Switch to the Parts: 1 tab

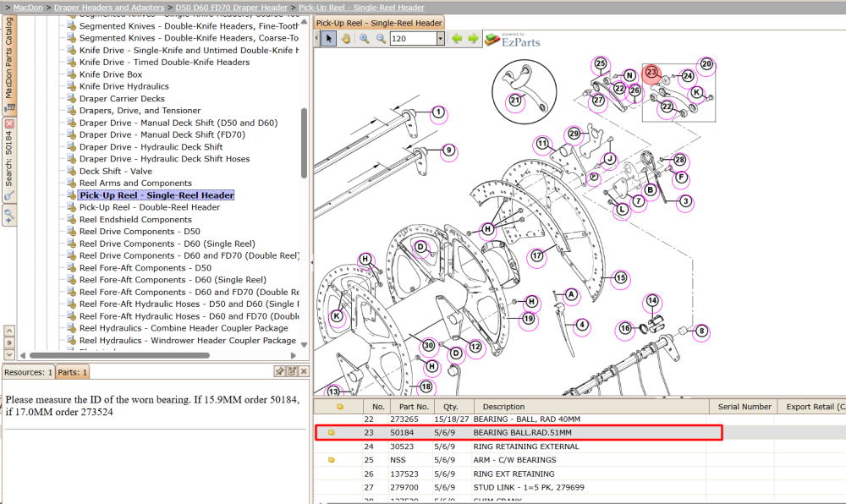point(72,372)
